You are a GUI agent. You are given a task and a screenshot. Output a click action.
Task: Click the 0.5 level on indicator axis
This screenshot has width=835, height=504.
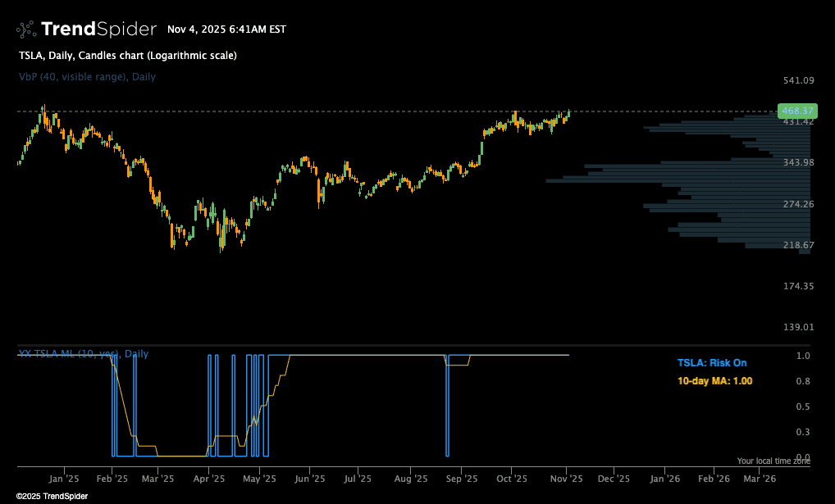[803, 407]
